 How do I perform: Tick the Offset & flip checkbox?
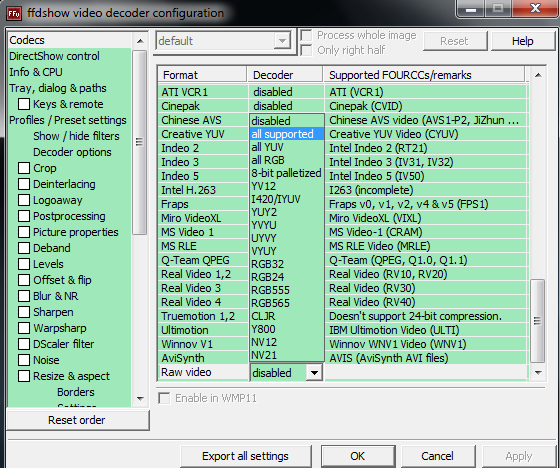tap(24, 280)
